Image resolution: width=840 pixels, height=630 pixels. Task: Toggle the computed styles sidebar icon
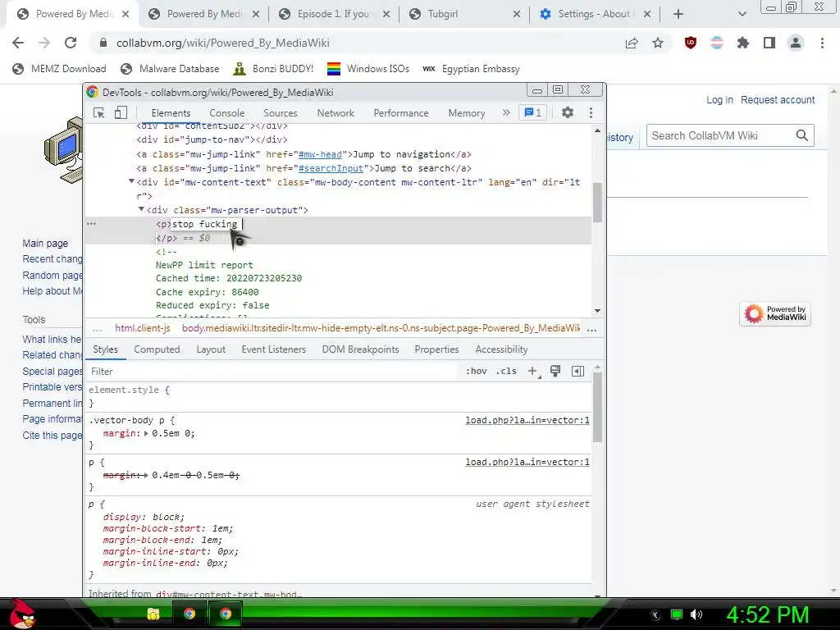[577, 372]
